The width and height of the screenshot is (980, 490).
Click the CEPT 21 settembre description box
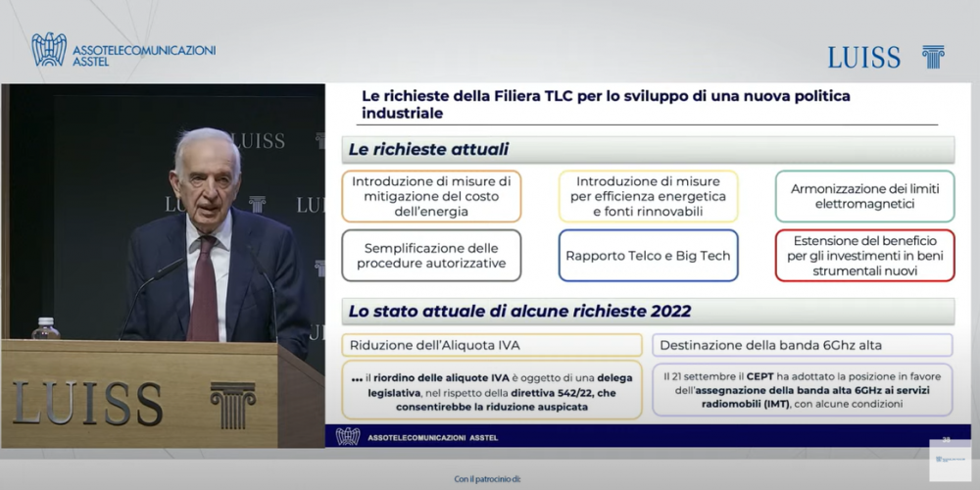tap(803, 390)
